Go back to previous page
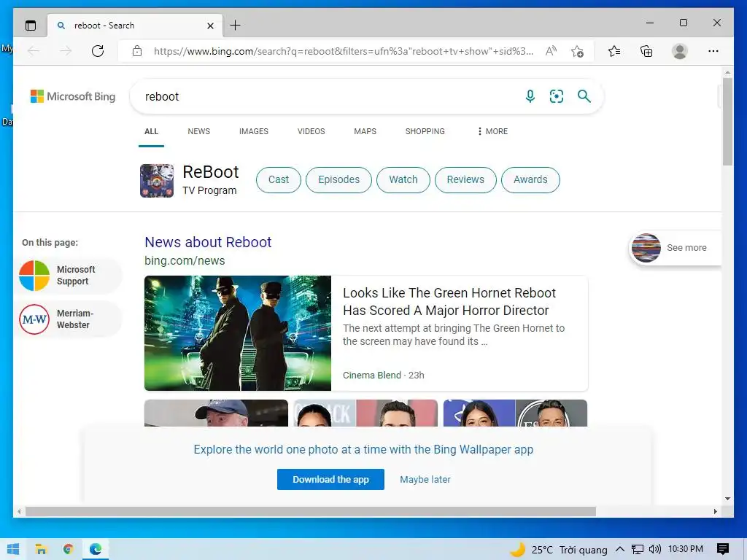 coord(34,51)
